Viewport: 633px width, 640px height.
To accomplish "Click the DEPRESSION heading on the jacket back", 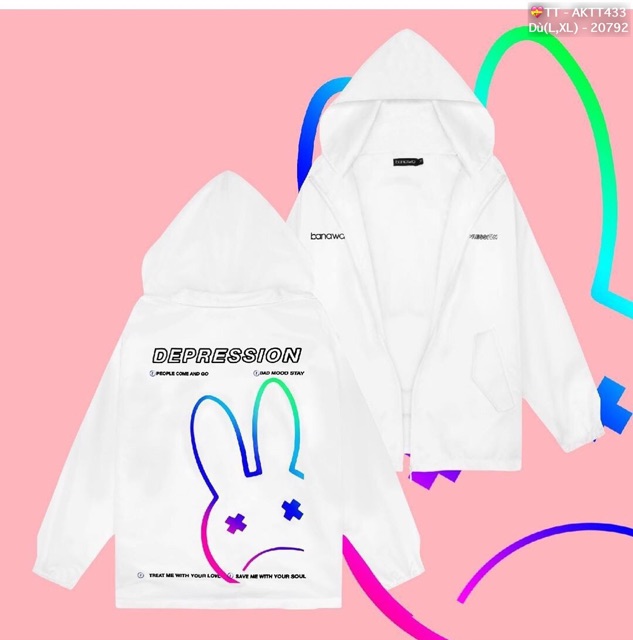I will pyautogui.click(x=227, y=356).
